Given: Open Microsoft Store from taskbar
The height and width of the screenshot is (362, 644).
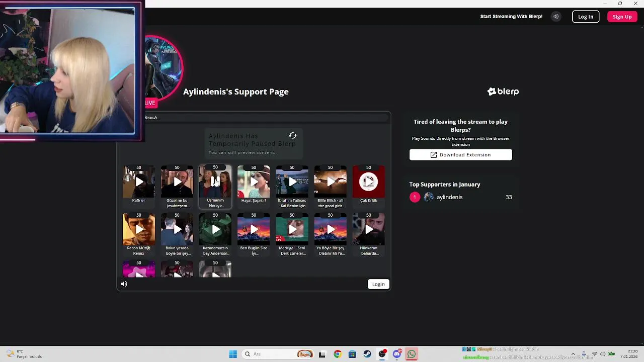Looking at the screenshot, I should pos(352,354).
